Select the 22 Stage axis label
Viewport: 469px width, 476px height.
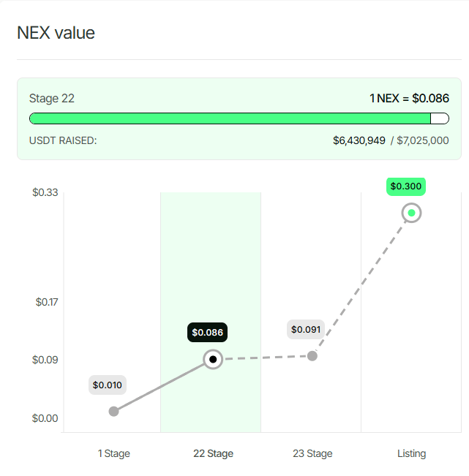coord(213,453)
